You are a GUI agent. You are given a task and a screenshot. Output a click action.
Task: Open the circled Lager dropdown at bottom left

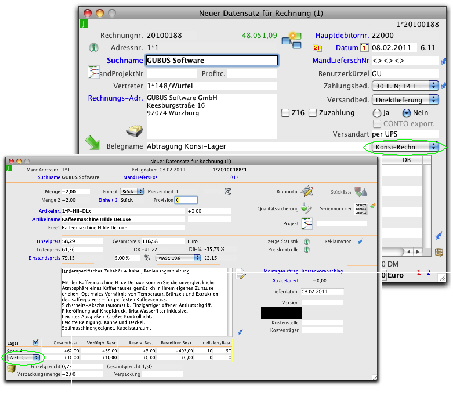23,358
